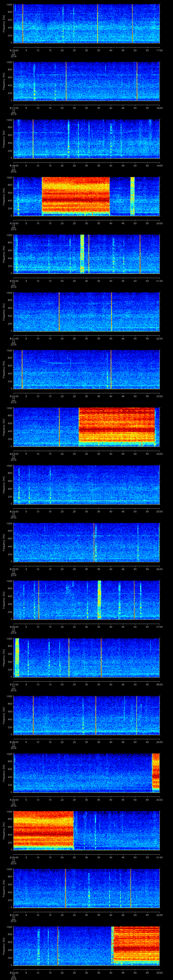Click Frequency (Hz) label of the 8:17:00 spectrogram

point(4,81)
